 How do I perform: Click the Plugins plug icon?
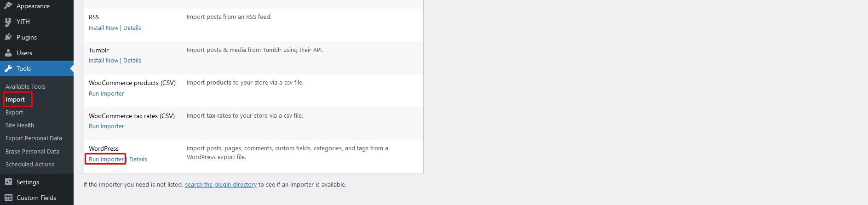[x=8, y=37]
